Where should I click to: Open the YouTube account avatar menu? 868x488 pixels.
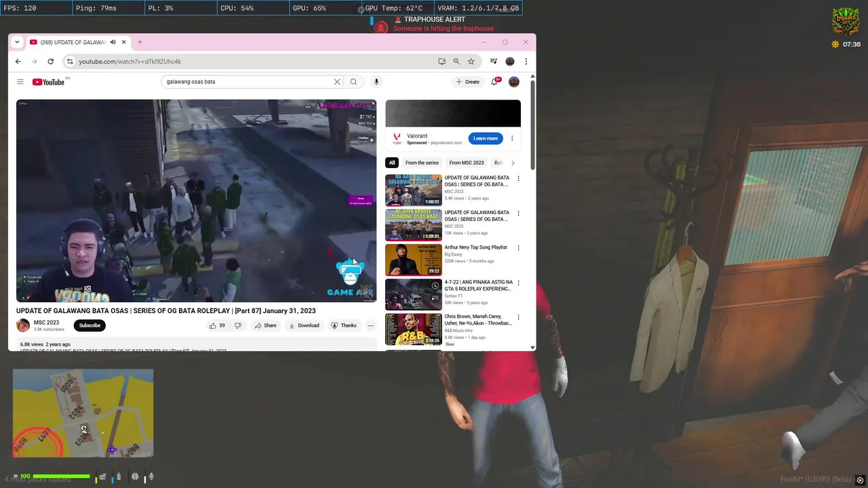(514, 82)
